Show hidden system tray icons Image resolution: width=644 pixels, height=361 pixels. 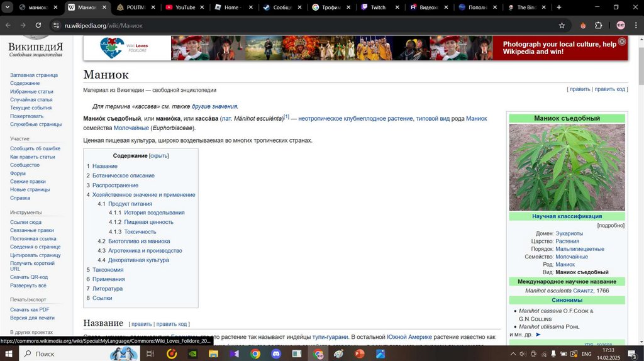513,353
